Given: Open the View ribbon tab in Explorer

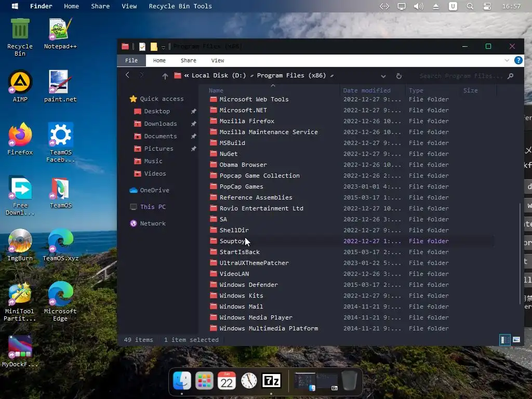Looking at the screenshot, I should [x=218, y=60].
